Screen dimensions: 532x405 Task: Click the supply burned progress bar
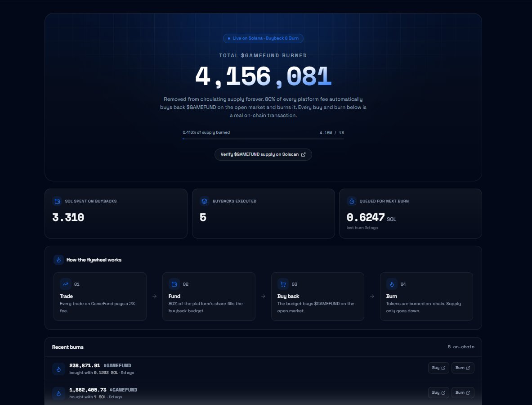tap(263, 139)
